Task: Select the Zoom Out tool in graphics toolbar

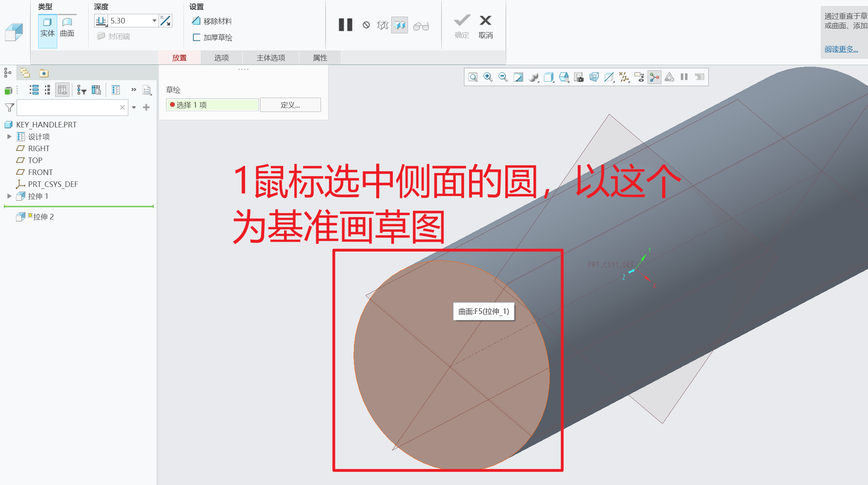Action: (x=503, y=77)
